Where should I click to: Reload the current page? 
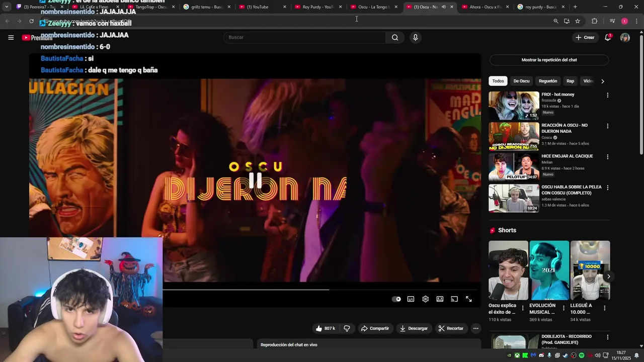pos(31,21)
